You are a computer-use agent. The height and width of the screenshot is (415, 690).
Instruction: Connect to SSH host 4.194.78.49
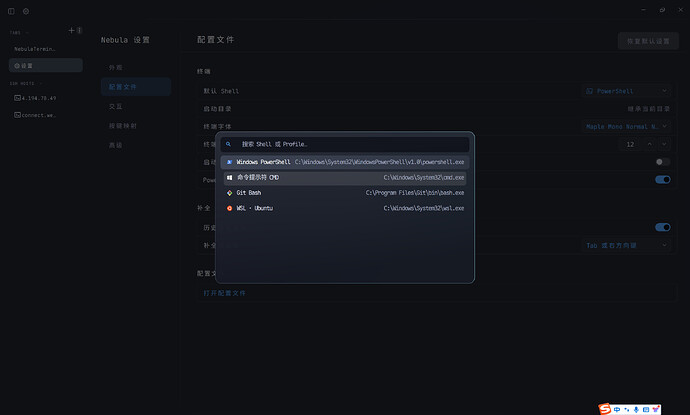pyautogui.click(x=46, y=98)
